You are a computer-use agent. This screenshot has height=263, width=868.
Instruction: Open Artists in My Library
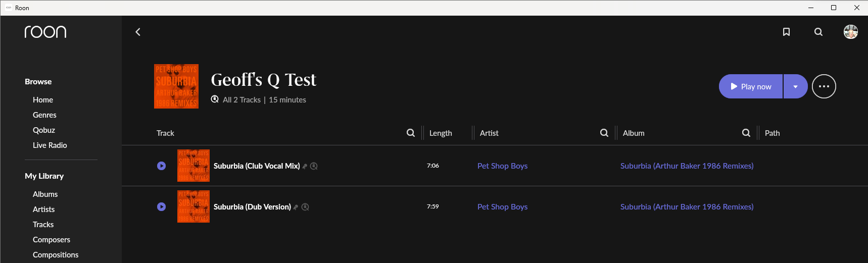44,209
